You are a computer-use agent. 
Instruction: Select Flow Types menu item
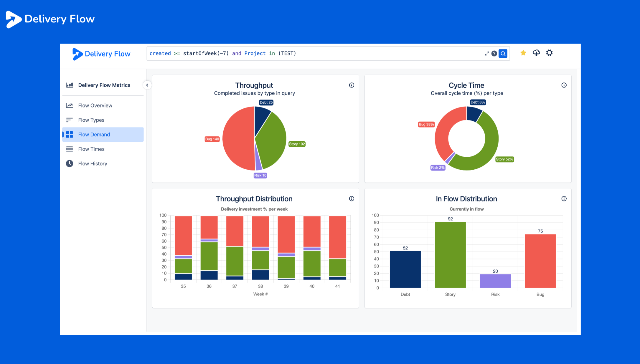[91, 120]
